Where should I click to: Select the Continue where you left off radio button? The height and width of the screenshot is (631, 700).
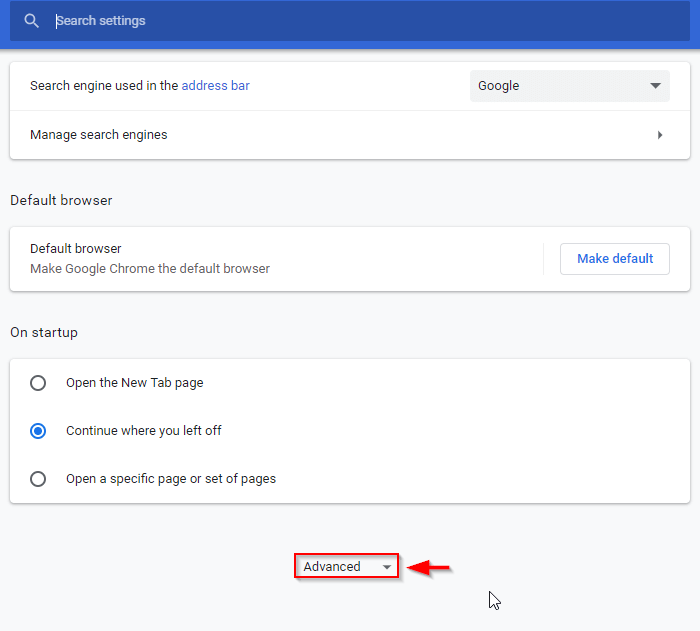(38, 431)
